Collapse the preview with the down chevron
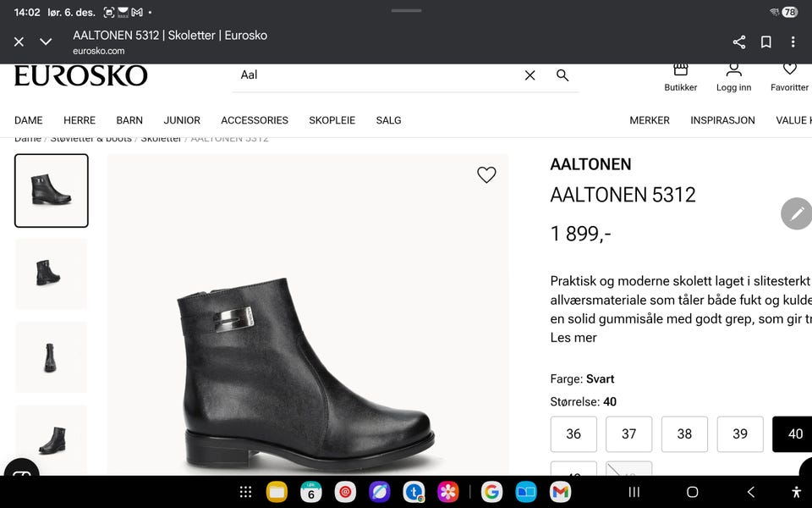Screen dimensions: 812x508 (x=46, y=41)
